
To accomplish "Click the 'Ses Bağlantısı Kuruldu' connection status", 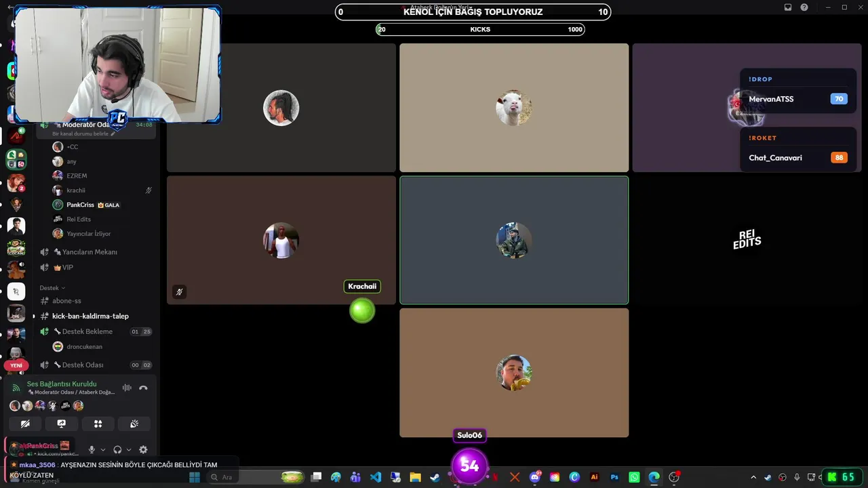I will point(62,384).
